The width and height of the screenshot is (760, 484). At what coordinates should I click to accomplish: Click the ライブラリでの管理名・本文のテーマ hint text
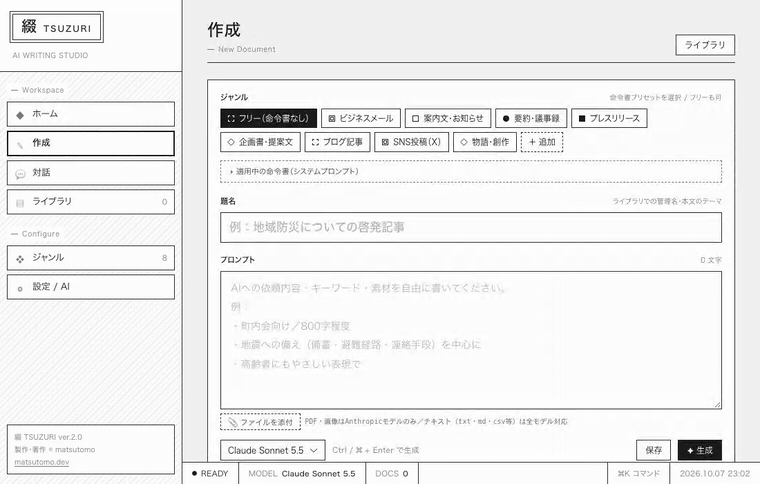(x=667, y=201)
